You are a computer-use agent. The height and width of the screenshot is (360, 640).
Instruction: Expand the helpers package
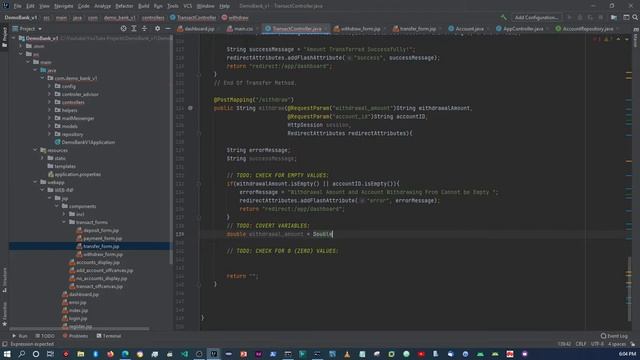49,110
